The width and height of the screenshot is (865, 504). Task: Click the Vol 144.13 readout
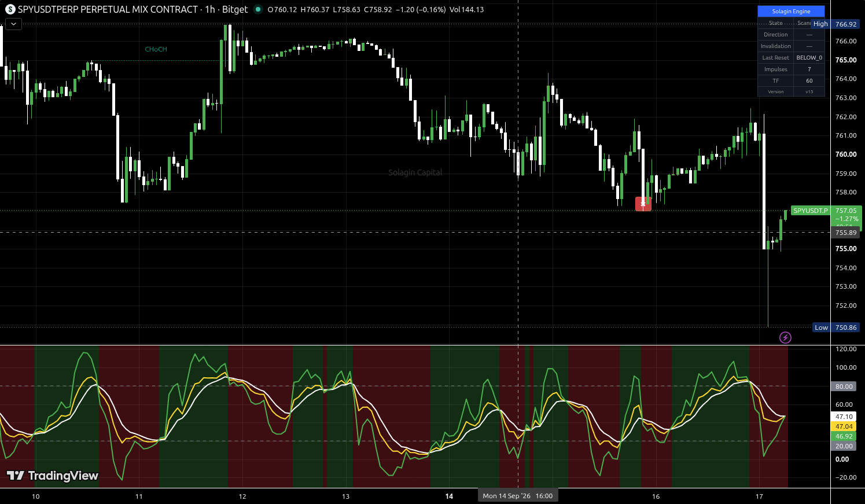click(466, 10)
